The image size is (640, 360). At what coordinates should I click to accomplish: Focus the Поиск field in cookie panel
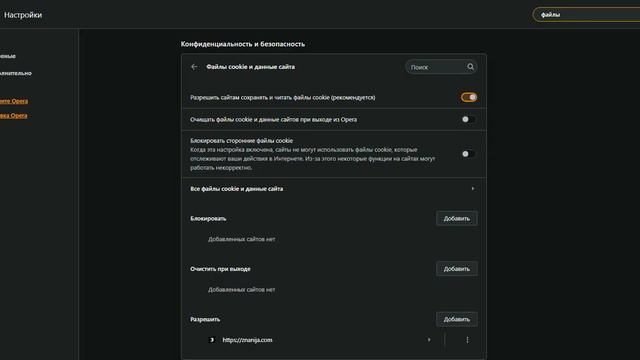tap(441, 67)
